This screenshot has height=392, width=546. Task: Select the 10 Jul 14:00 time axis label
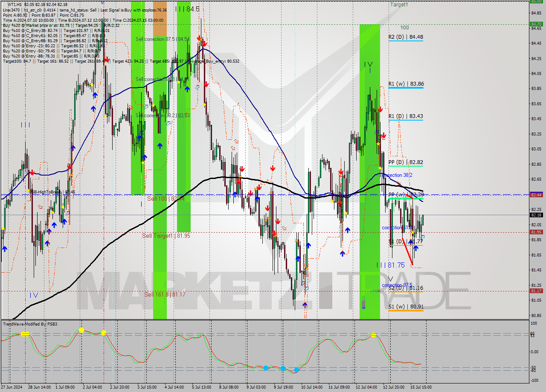coord(311,387)
